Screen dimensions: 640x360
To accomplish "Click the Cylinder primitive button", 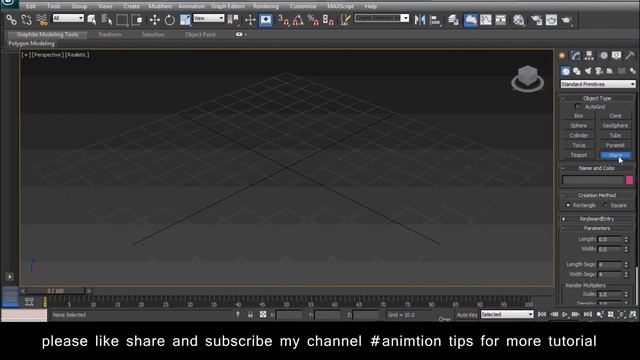I will pos(578,136).
